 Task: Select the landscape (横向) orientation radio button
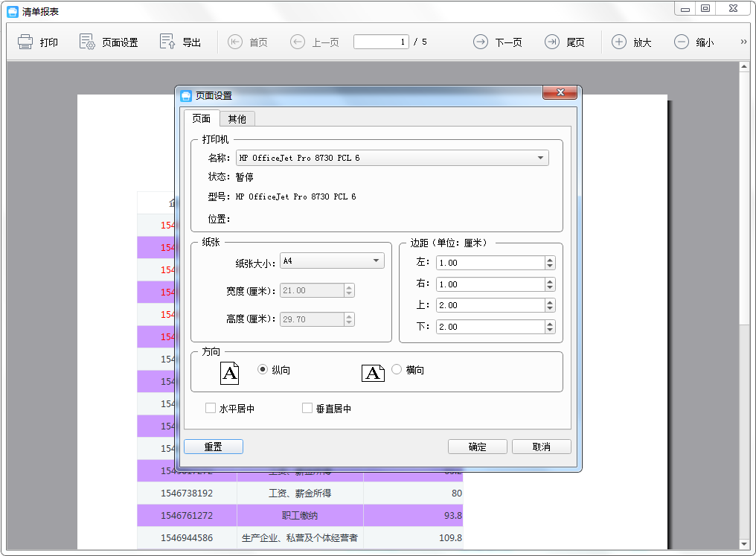tap(397, 369)
